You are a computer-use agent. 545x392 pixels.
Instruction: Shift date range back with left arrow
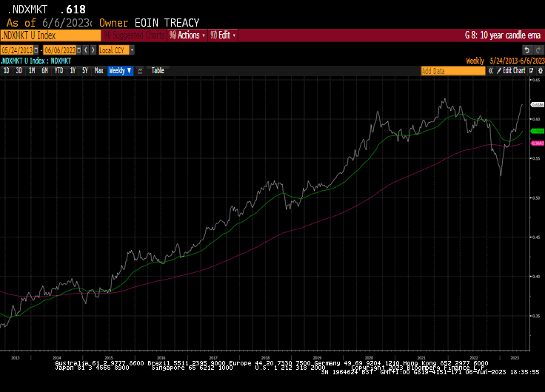[86, 50]
